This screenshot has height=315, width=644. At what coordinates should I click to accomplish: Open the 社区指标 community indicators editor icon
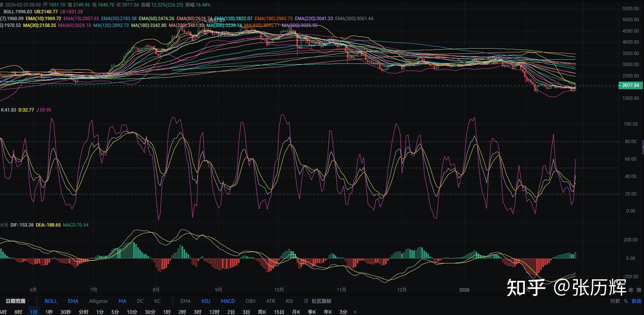[306, 301]
